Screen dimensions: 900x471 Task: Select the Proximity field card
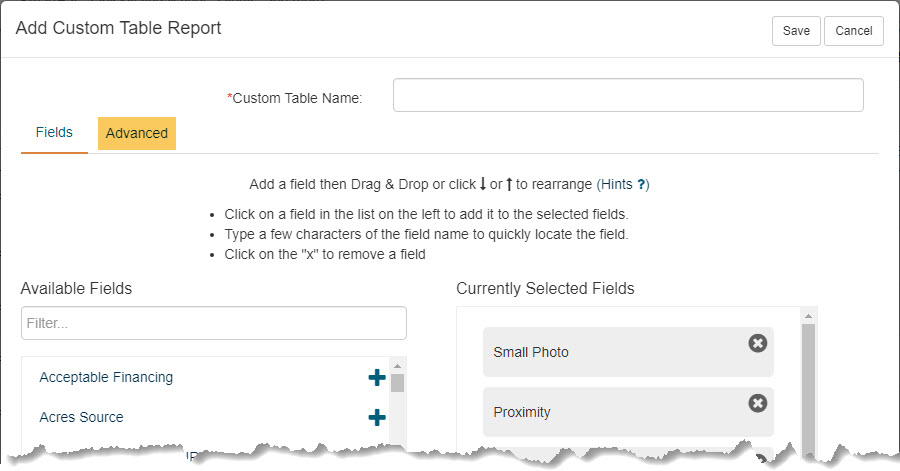point(628,412)
